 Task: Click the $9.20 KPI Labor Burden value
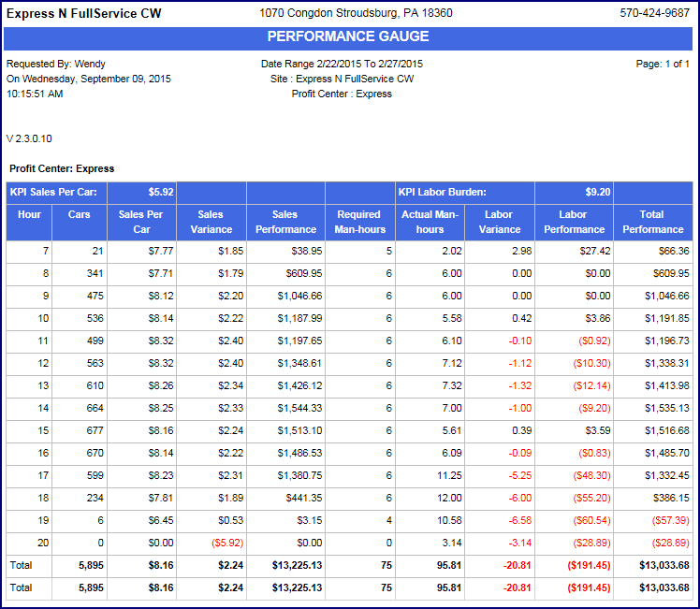[x=597, y=192]
